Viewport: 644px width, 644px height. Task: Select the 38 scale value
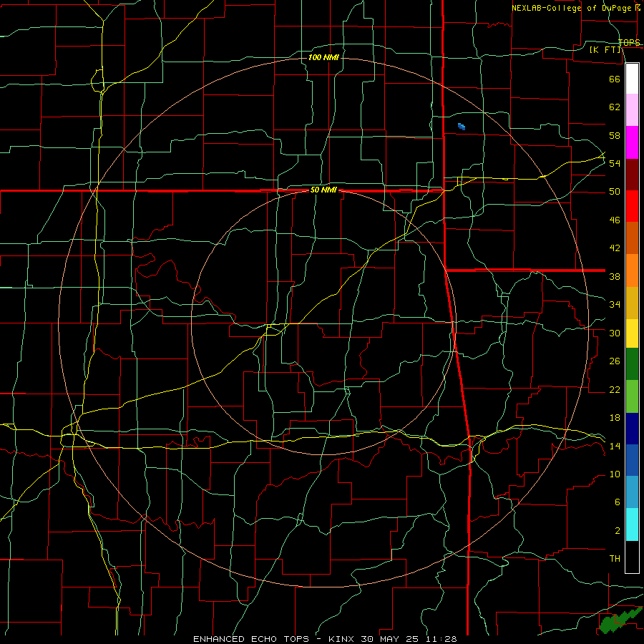tap(615, 276)
